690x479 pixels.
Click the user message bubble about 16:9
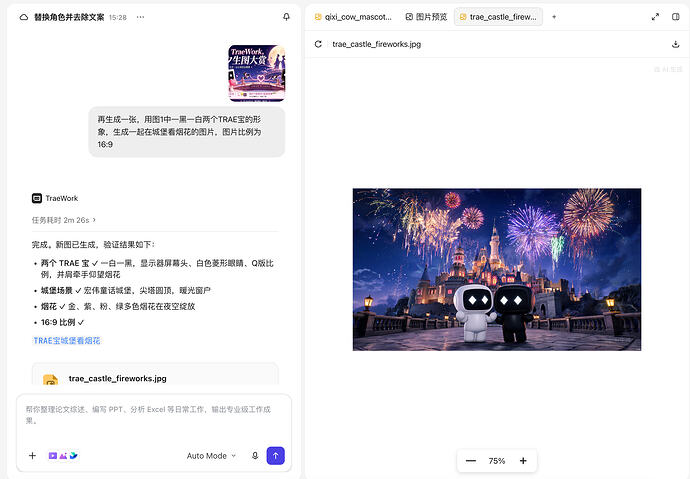point(187,132)
